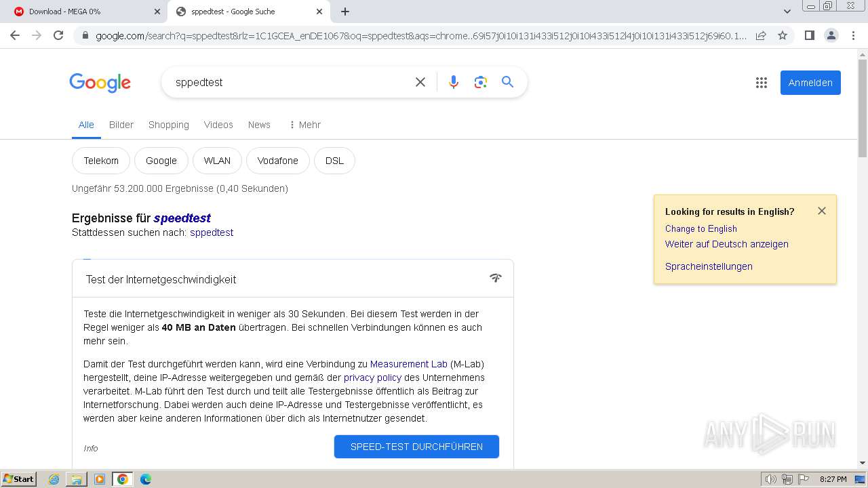Viewport: 868px width, 488px height.
Task: Open Internet Explorer from taskbar
Action: coord(54,479)
